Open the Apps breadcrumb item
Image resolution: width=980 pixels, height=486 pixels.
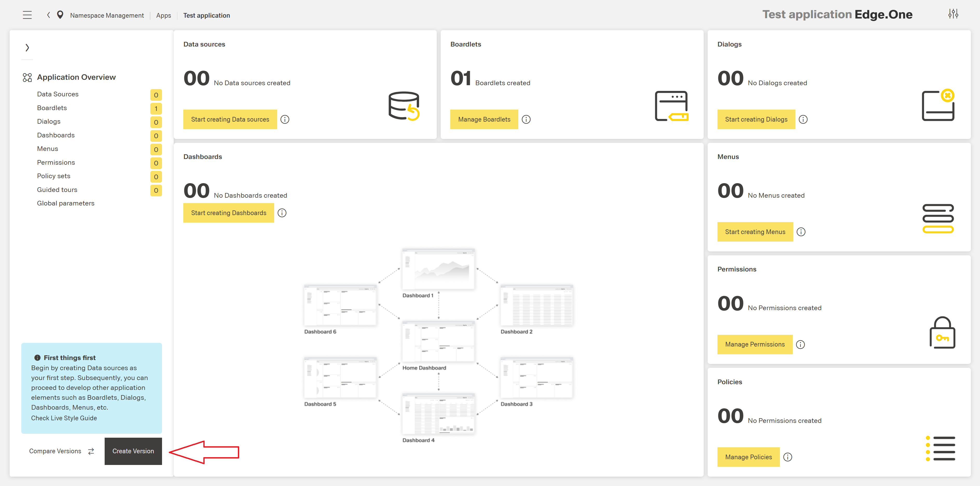point(163,15)
